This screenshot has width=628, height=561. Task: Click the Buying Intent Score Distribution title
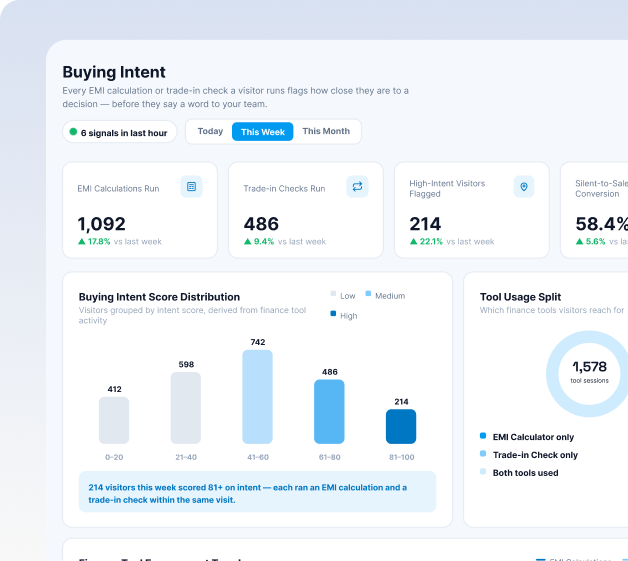pyautogui.click(x=159, y=297)
